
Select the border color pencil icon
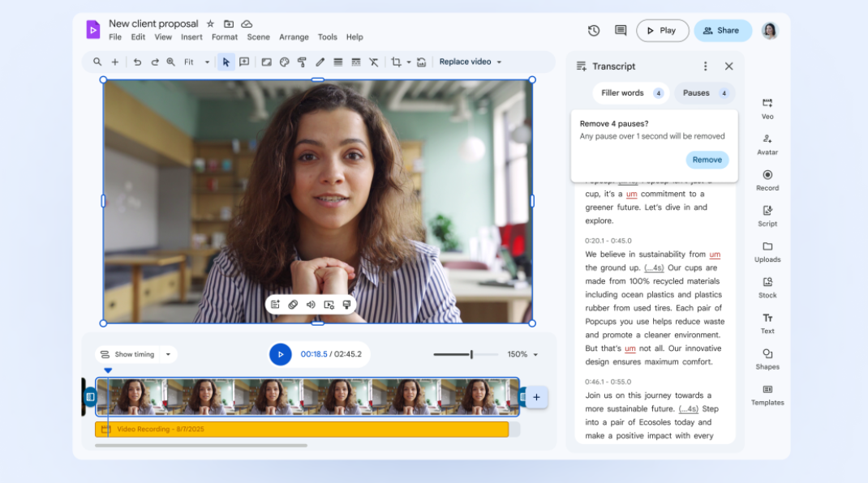coord(320,62)
